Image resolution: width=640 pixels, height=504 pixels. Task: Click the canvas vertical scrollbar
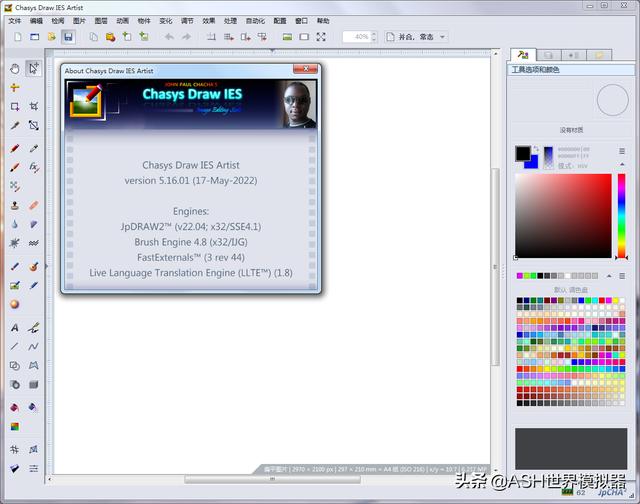[x=496, y=265]
